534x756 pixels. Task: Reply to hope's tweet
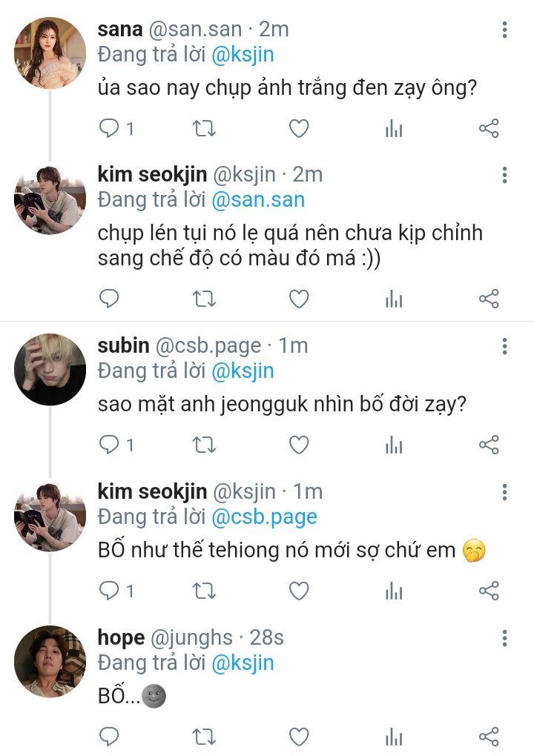click(x=110, y=737)
